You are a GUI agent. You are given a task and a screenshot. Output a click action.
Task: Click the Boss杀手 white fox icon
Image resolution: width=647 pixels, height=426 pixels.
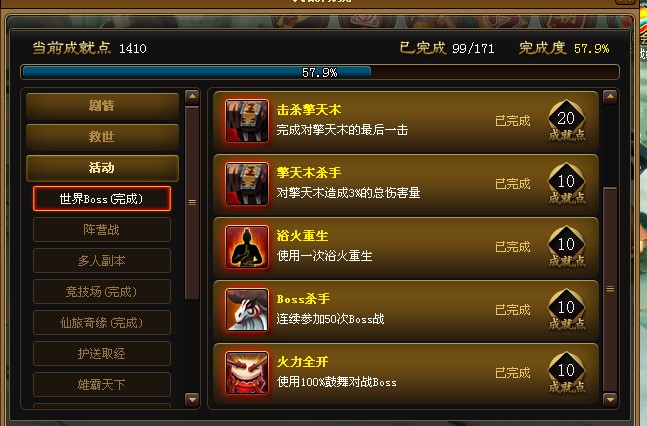pyautogui.click(x=247, y=310)
